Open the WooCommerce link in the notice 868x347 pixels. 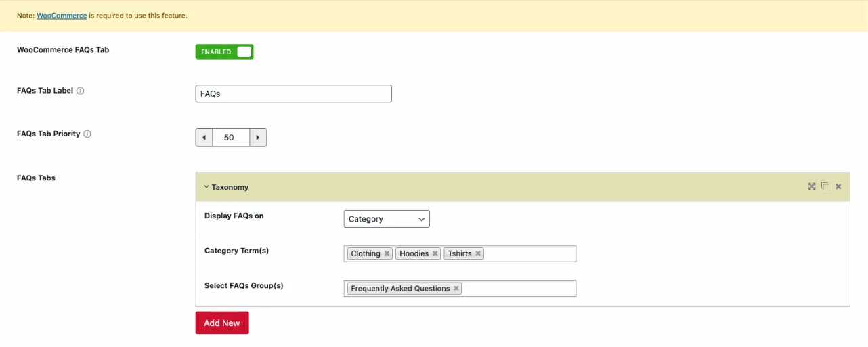click(x=62, y=16)
